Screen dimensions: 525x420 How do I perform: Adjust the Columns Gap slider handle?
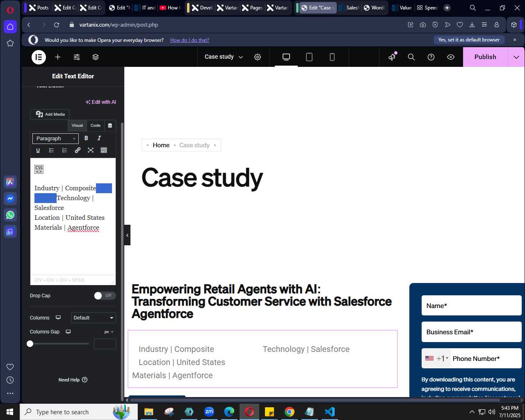pos(30,344)
